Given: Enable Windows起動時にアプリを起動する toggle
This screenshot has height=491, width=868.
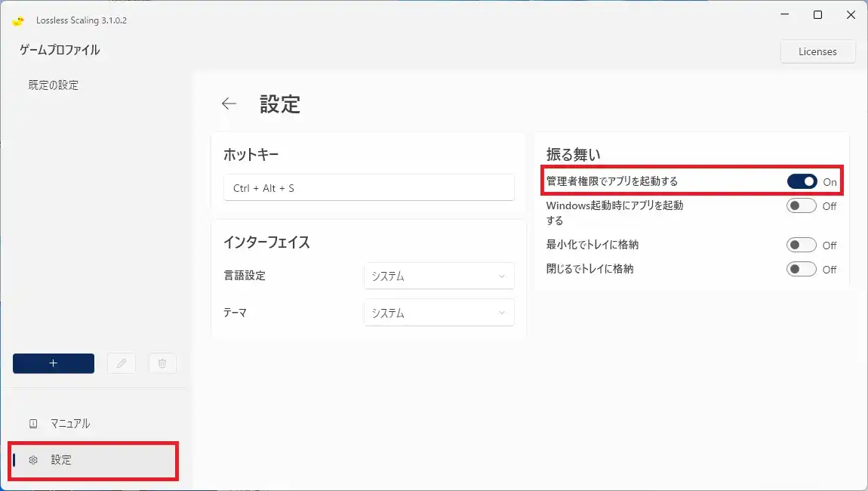Looking at the screenshot, I should click(802, 205).
